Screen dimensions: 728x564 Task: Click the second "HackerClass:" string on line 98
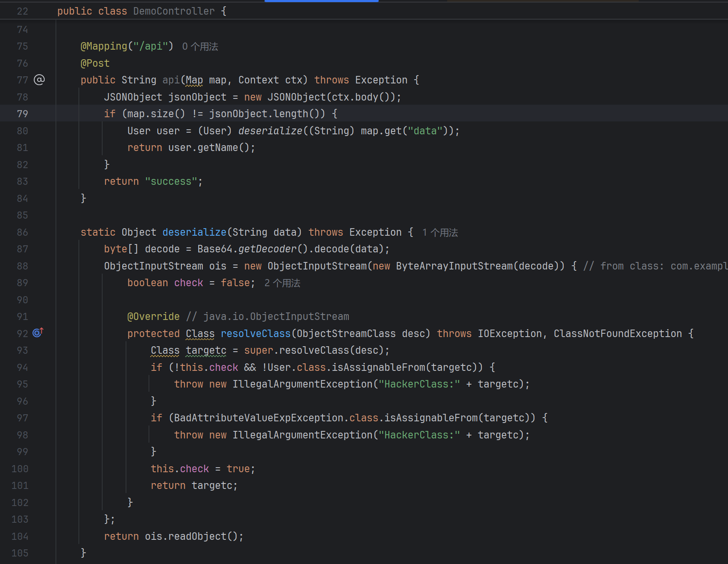pyautogui.click(x=419, y=435)
